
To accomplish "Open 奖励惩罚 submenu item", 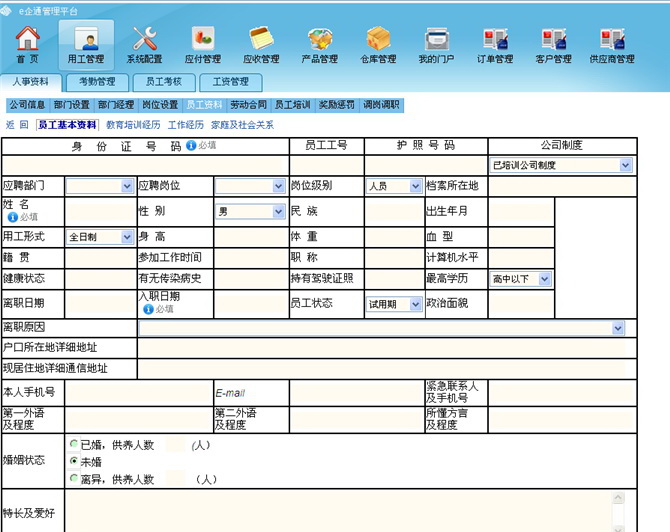I will pyautogui.click(x=337, y=105).
